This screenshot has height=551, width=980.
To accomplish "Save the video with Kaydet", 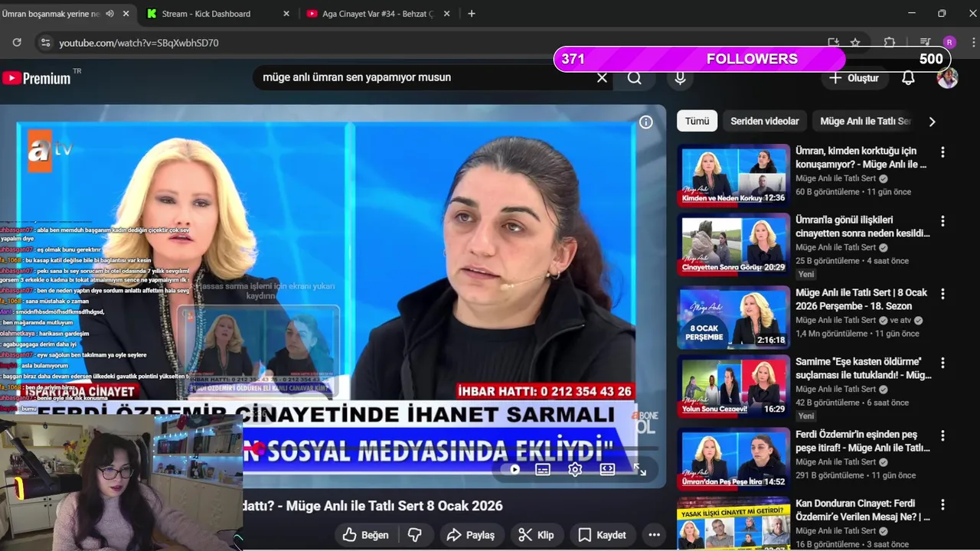I will 603,535.
